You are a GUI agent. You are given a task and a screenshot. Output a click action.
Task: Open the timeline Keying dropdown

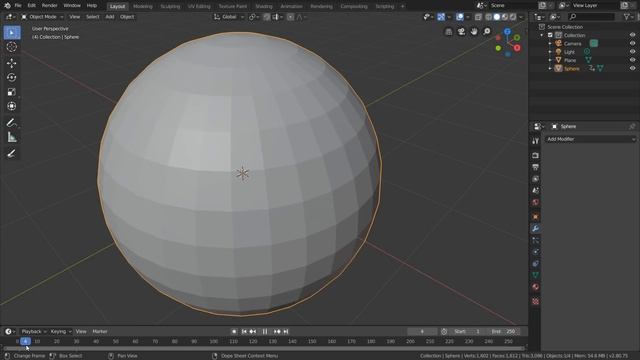click(61, 331)
